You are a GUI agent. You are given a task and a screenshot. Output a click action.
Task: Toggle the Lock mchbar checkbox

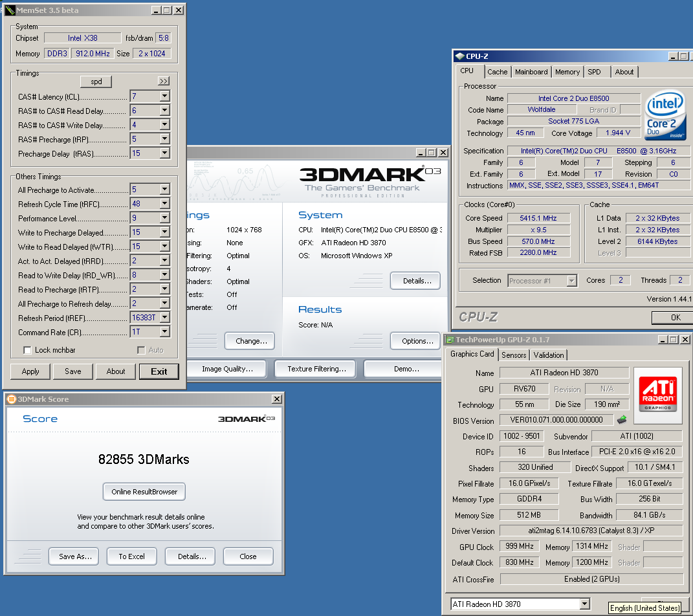tap(27, 351)
